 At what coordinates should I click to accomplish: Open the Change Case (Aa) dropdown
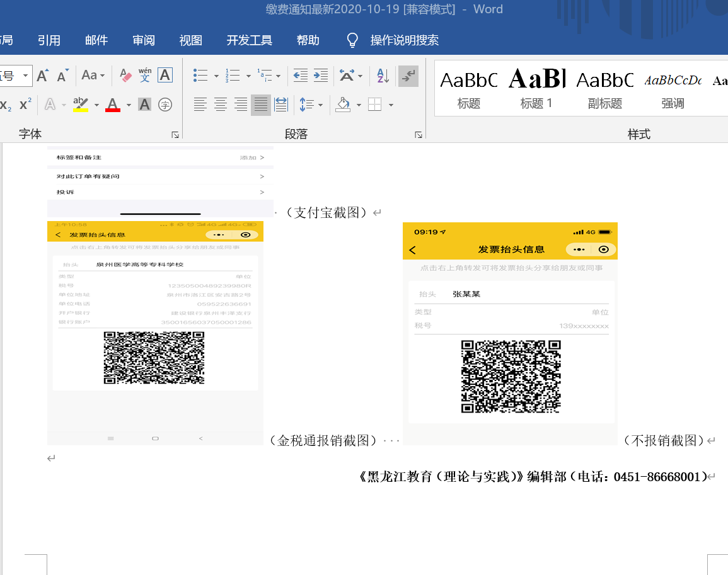[x=93, y=75]
